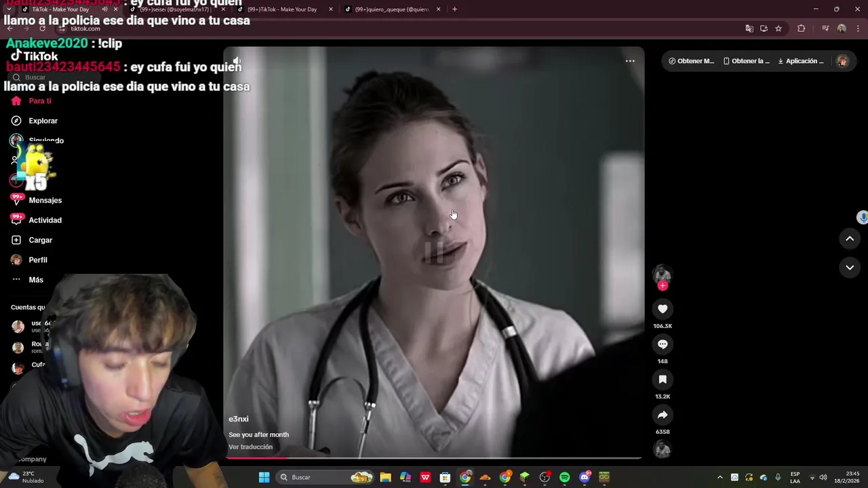Viewport: 868px width, 488px height.
Task: Open the e3nxi creator username
Action: [239, 419]
